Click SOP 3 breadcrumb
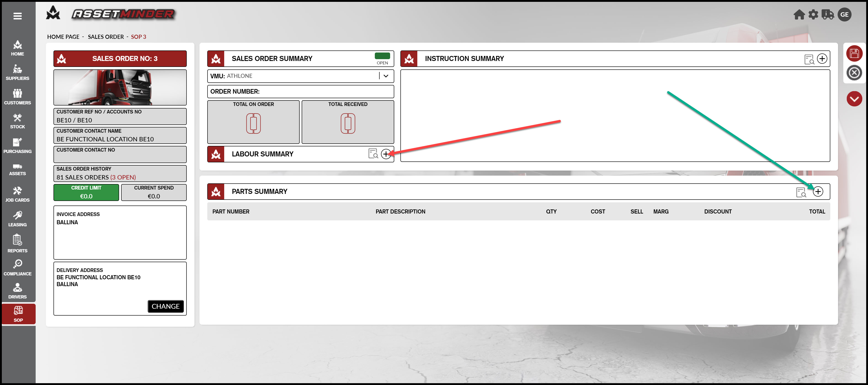Screen dimensions: 868x385 (x=138, y=37)
